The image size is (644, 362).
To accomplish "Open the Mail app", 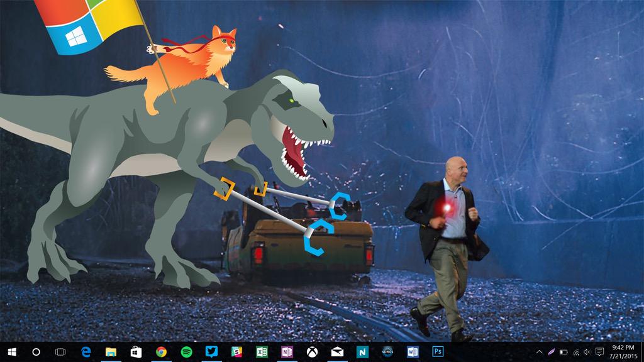I will click(x=337, y=352).
